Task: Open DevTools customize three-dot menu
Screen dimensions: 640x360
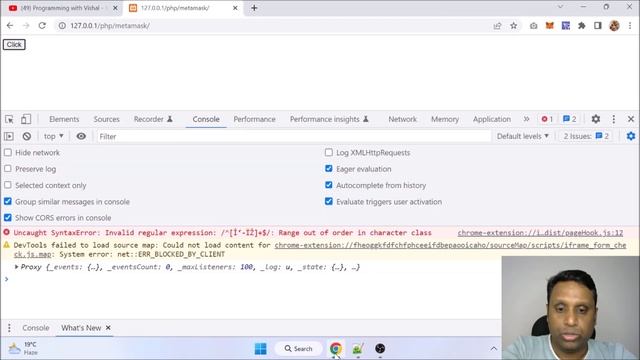Action: point(613,119)
